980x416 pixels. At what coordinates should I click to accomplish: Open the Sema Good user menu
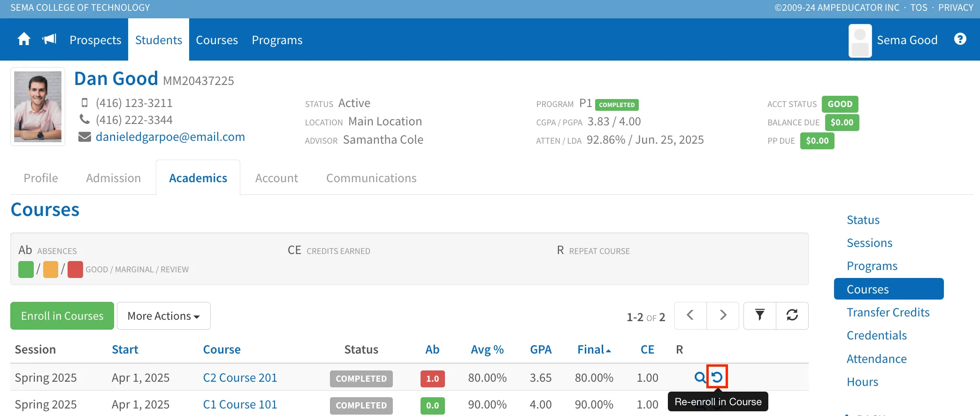click(x=893, y=40)
